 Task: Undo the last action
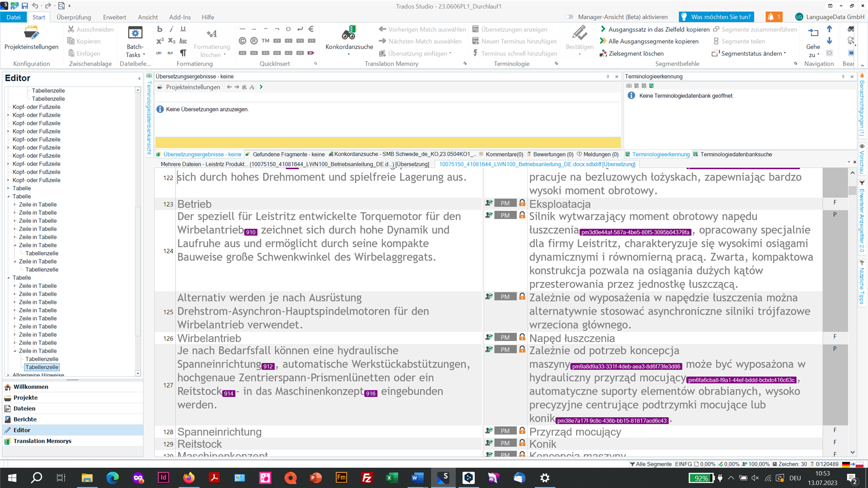tap(35, 6)
